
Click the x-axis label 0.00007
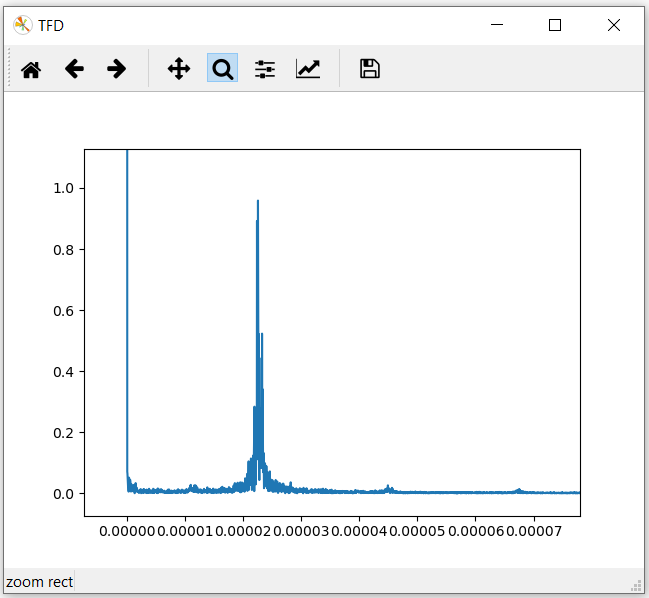click(534, 531)
